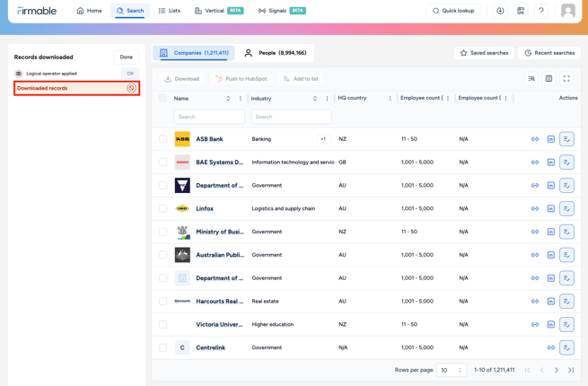
Task: Open second Employee count column menu
Action: coord(505,98)
